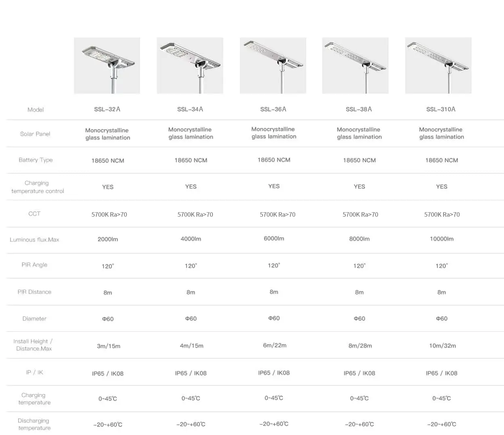The image size is (504, 435).
Task: Click the Solar Panel row label
Action: [35, 134]
